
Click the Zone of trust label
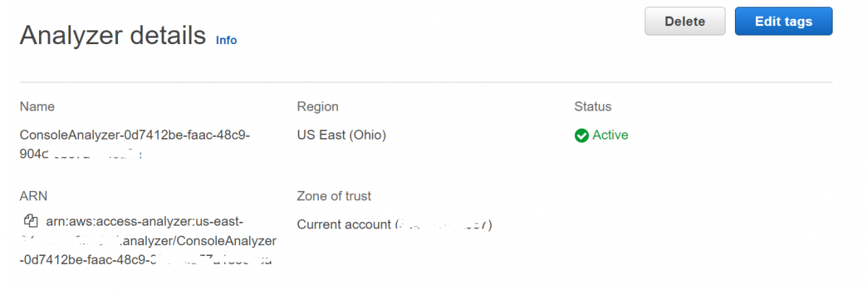(334, 196)
